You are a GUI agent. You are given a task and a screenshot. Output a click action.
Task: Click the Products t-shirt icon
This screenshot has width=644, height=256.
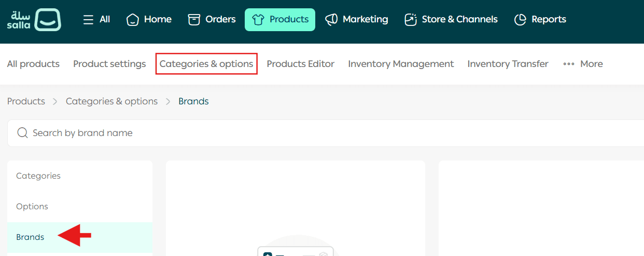click(258, 20)
